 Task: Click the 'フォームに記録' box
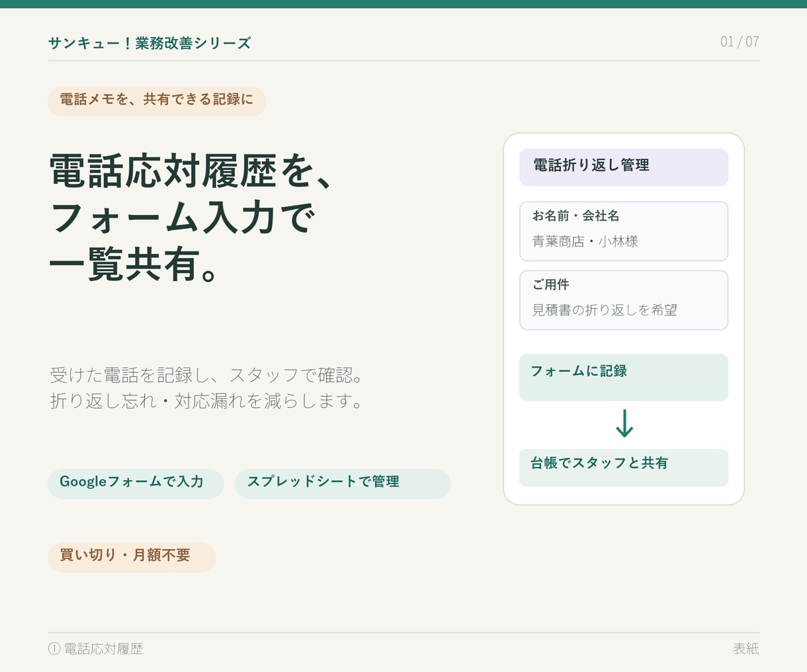click(x=624, y=378)
